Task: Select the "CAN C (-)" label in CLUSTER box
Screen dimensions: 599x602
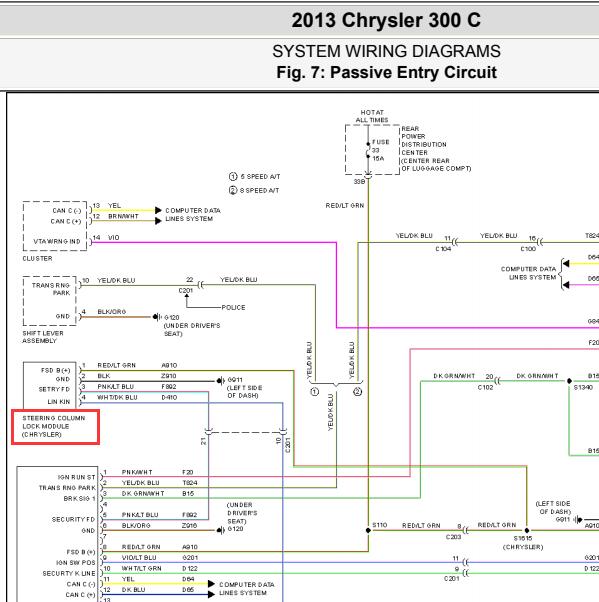Action: click(x=67, y=211)
